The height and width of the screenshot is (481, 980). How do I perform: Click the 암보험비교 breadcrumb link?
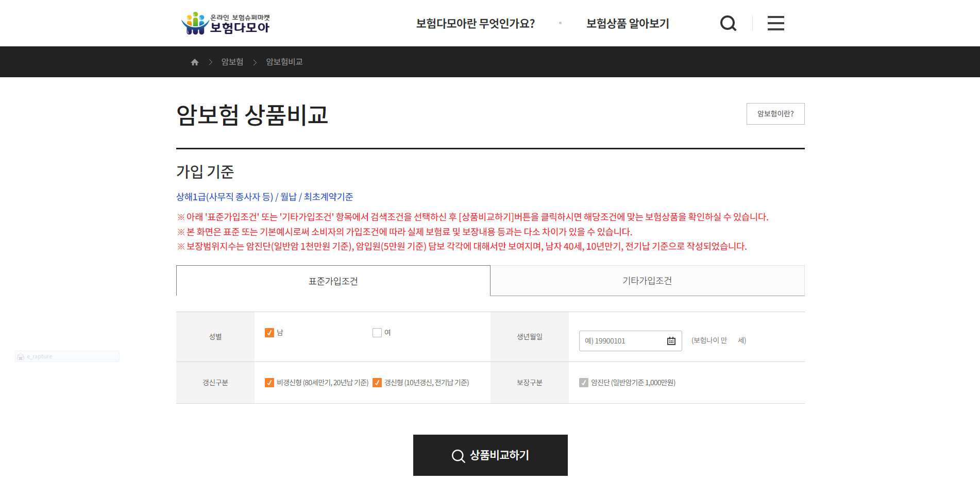pos(284,62)
